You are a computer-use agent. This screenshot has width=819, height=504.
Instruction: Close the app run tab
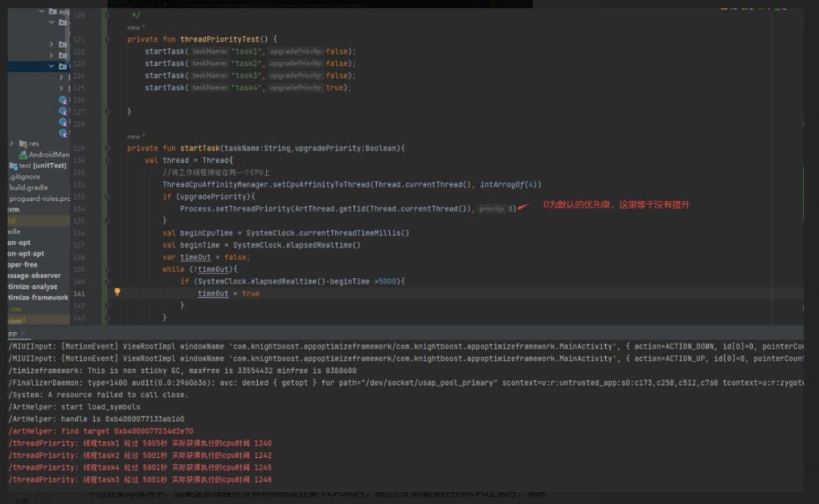23,333
